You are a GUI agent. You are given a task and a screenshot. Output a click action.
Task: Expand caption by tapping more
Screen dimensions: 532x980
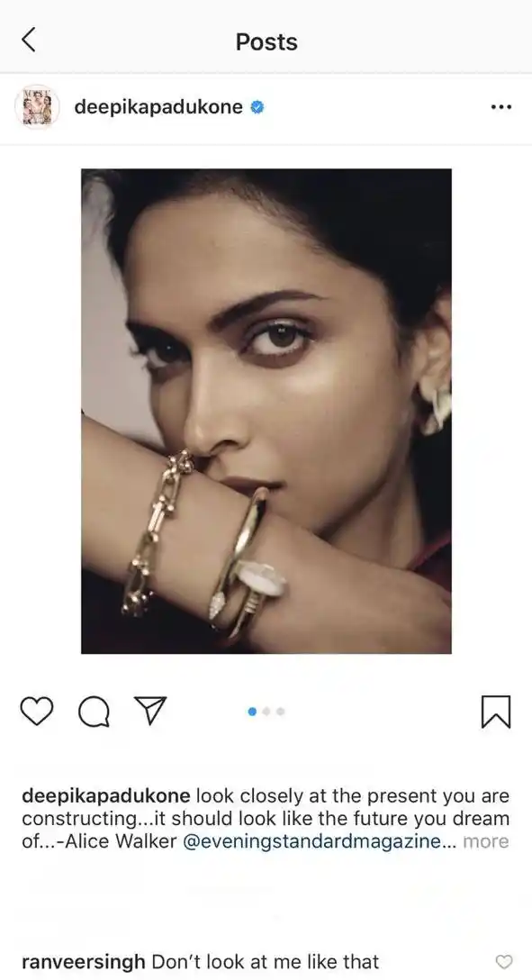tap(486, 841)
